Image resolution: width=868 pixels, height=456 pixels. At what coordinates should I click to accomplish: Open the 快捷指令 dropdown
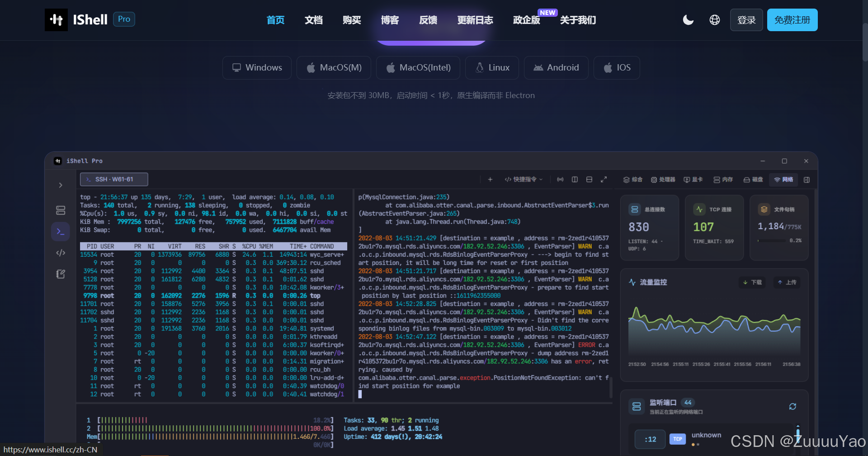point(524,179)
